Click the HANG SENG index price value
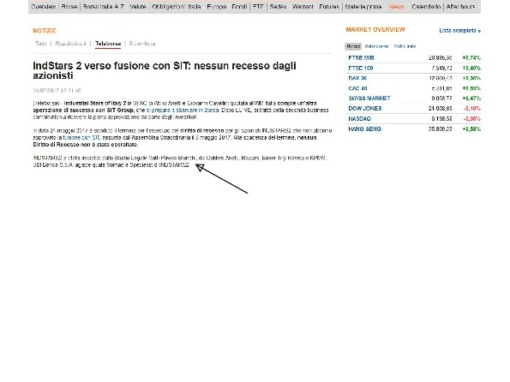 click(x=440, y=129)
